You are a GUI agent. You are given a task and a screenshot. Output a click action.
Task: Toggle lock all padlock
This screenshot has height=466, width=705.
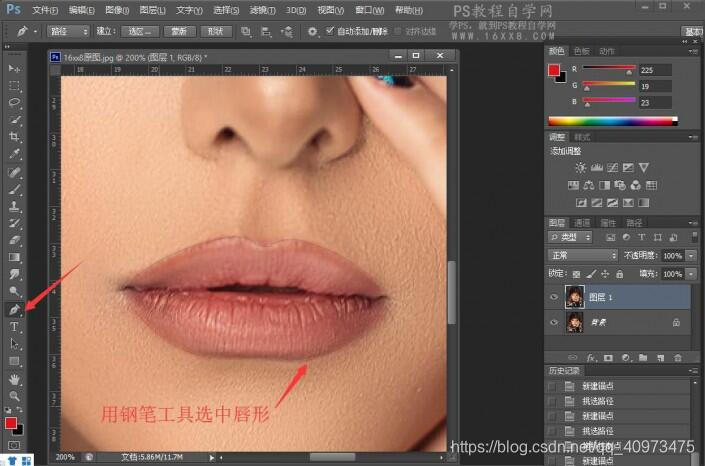tap(620, 274)
